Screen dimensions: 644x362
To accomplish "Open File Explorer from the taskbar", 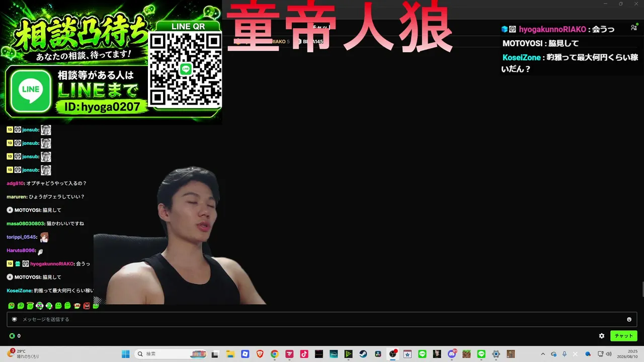I will click(x=230, y=354).
